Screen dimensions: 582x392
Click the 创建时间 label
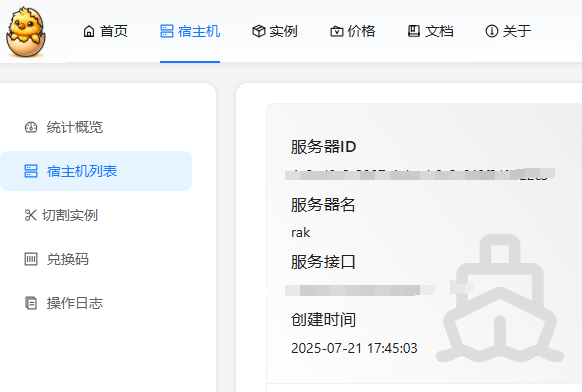(323, 320)
